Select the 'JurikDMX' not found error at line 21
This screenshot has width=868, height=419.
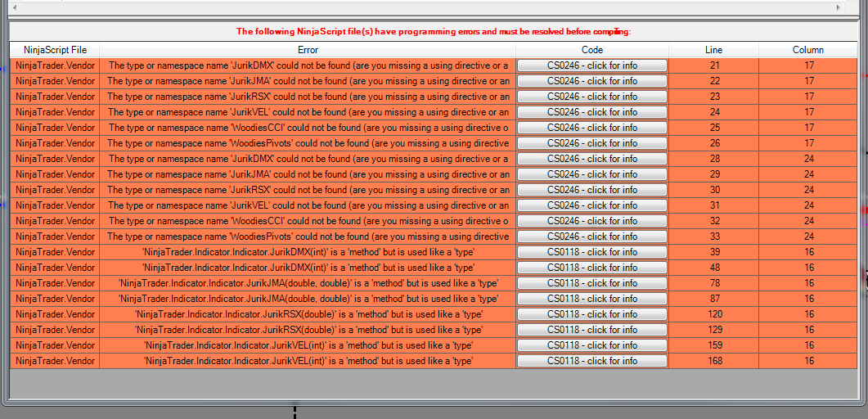(308, 65)
